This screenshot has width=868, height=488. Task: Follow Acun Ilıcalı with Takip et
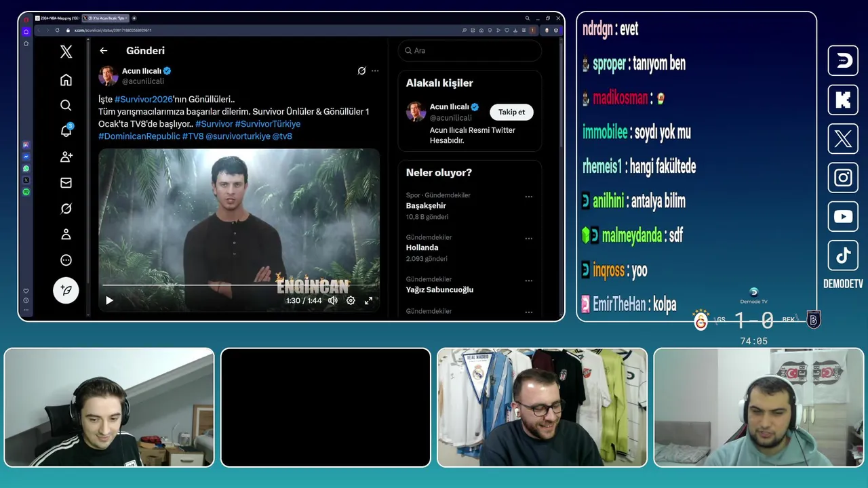pos(511,112)
